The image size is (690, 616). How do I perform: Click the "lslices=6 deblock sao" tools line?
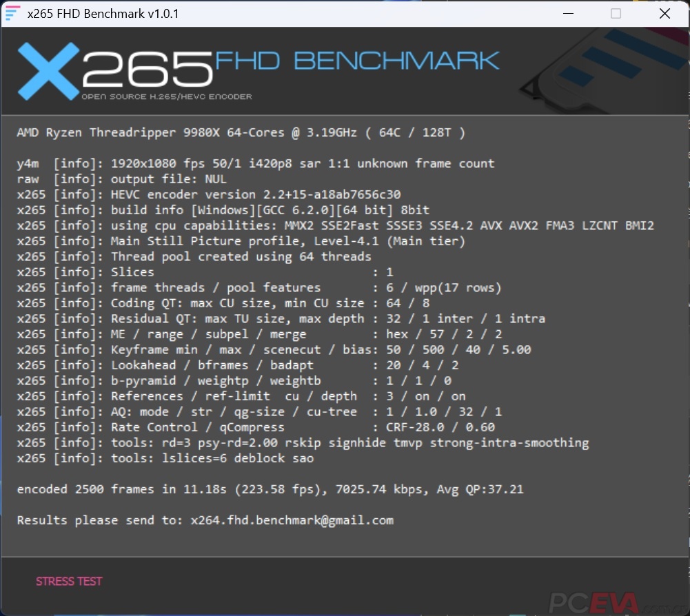coord(165,458)
